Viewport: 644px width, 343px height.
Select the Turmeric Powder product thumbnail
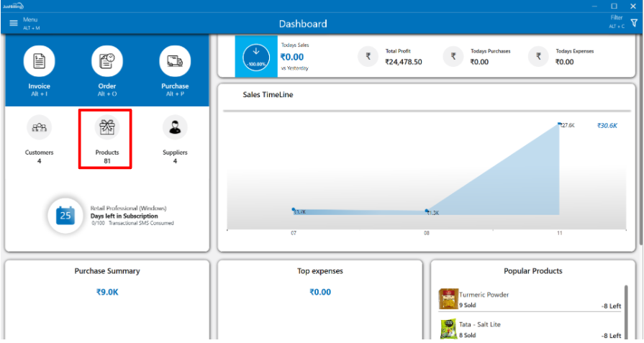[x=448, y=299]
